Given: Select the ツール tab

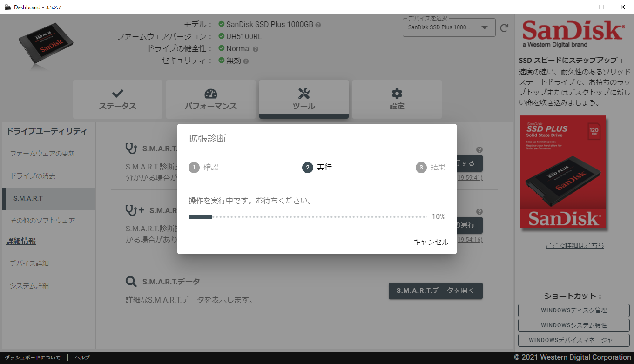Looking at the screenshot, I should [x=304, y=99].
